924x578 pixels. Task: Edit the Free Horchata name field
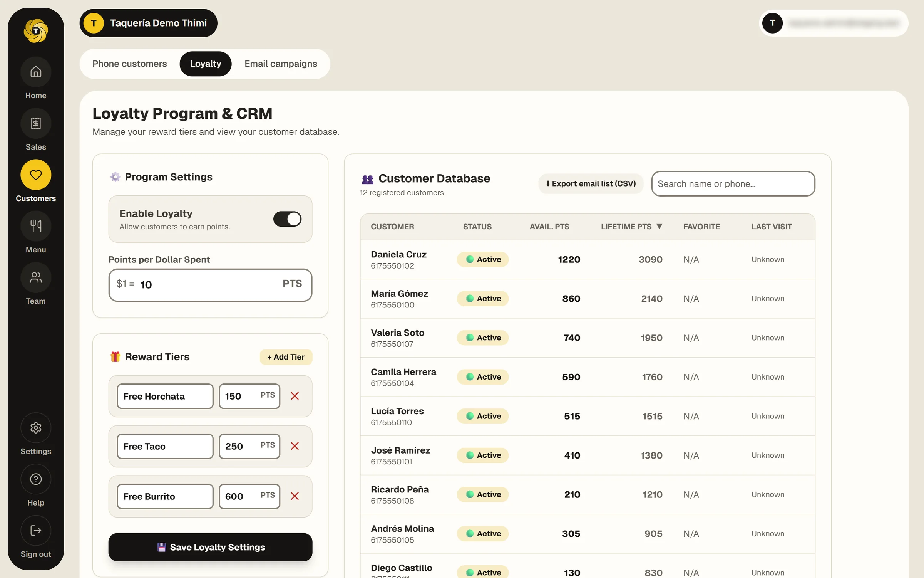click(165, 396)
